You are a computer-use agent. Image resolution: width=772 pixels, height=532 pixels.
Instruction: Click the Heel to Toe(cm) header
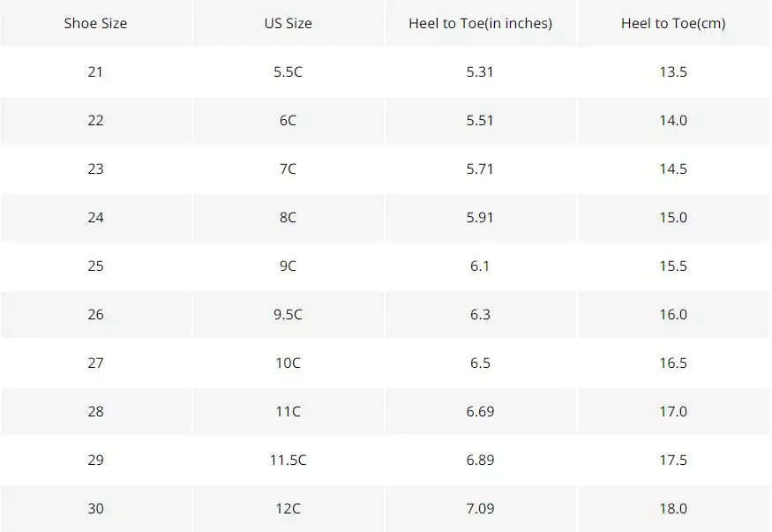[x=673, y=23]
